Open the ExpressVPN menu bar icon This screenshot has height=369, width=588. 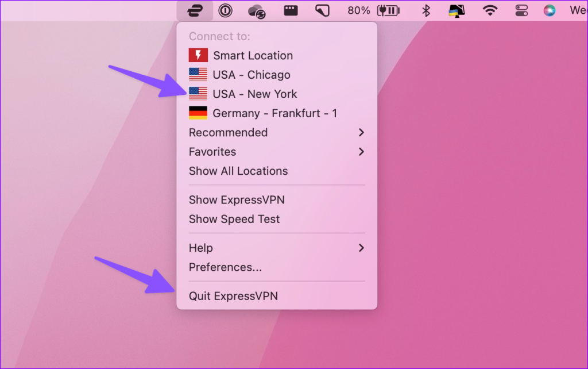click(195, 10)
